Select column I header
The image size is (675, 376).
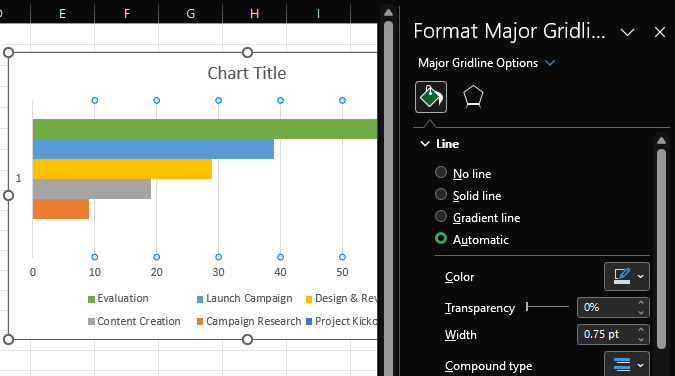319,14
